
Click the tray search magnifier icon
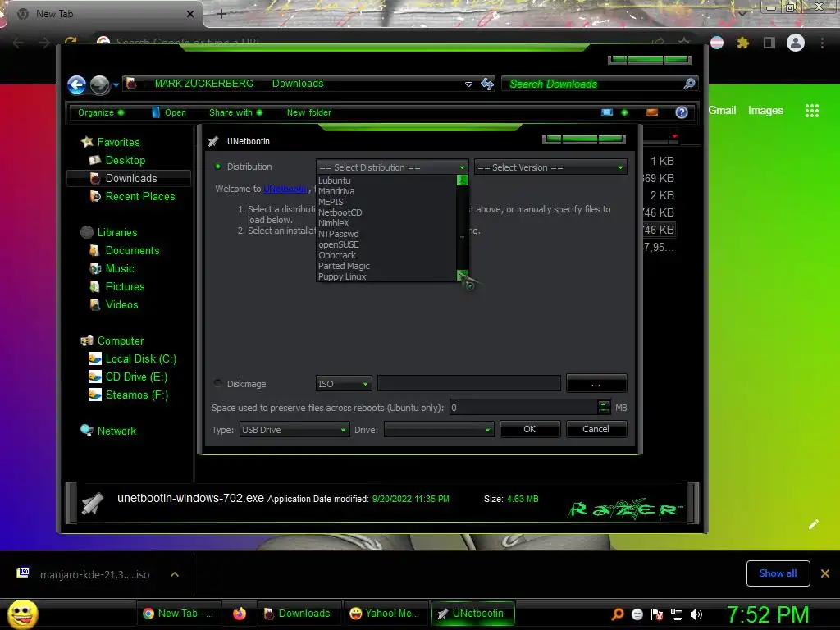coord(617,614)
